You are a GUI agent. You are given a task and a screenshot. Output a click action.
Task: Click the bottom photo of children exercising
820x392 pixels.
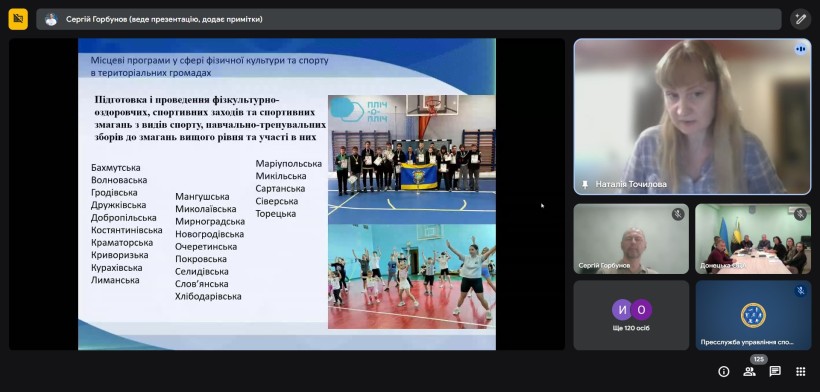[x=412, y=276]
